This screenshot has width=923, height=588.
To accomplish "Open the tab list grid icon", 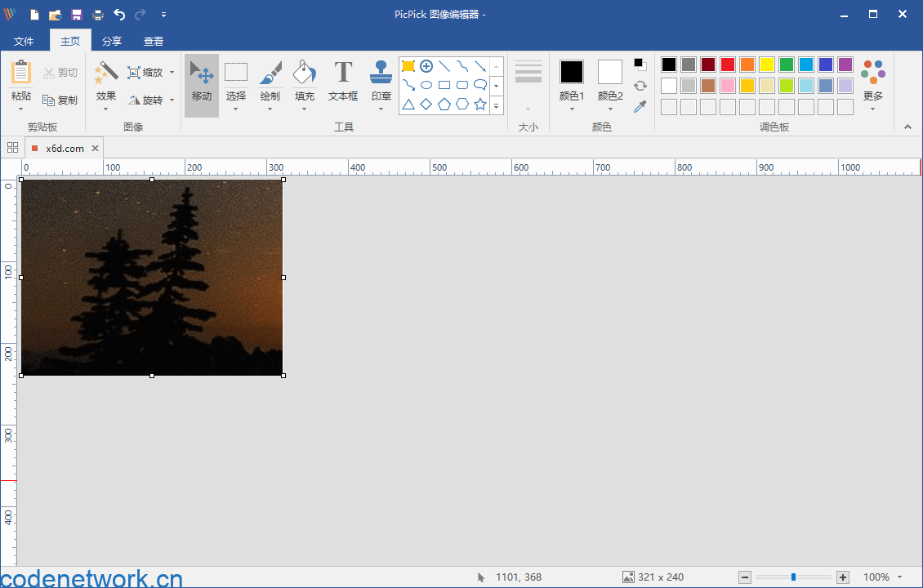I will (x=12, y=148).
